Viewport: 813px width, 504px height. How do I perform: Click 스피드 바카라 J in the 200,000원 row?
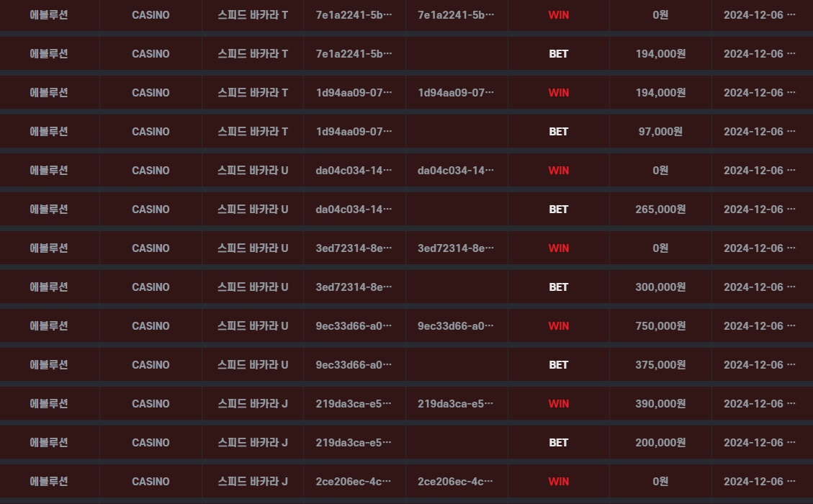pos(253,443)
